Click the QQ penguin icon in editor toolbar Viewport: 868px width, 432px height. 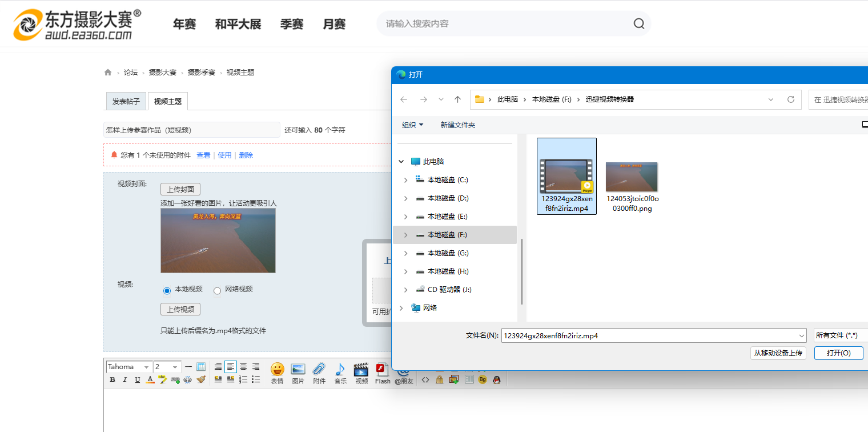click(x=496, y=379)
